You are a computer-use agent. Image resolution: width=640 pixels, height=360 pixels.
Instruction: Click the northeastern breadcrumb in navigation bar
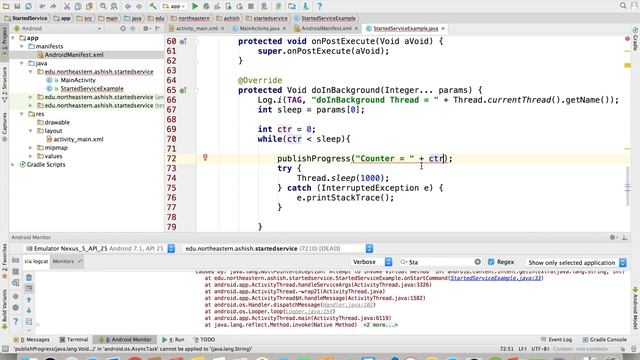pos(190,18)
